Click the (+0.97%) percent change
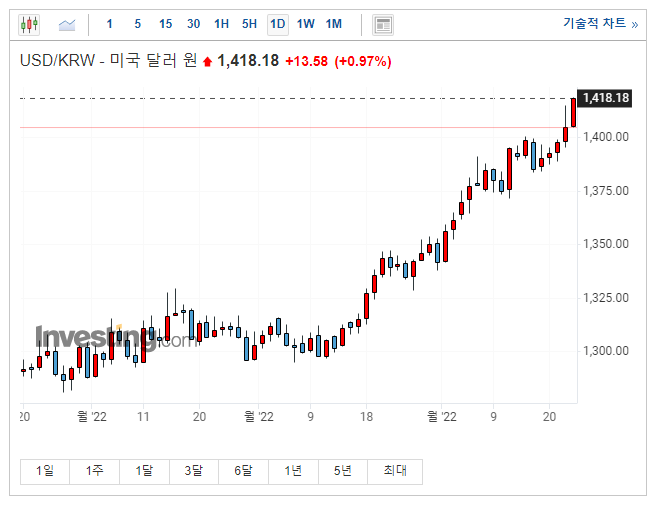This screenshot has width=659, height=509. [363, 61]
